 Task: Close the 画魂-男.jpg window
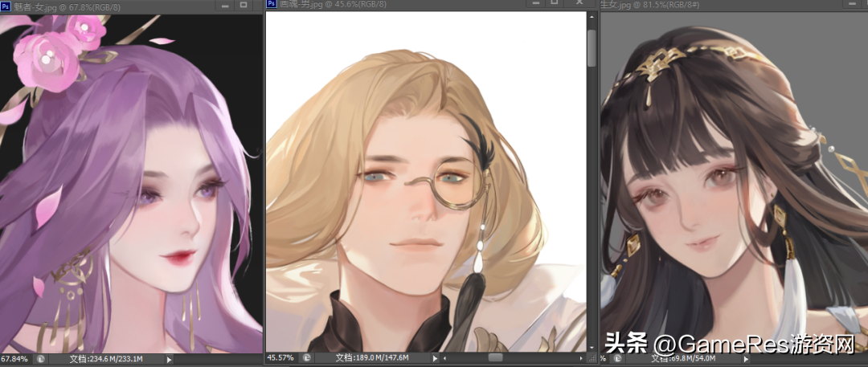pyautogui.click(x=579, y=2)
